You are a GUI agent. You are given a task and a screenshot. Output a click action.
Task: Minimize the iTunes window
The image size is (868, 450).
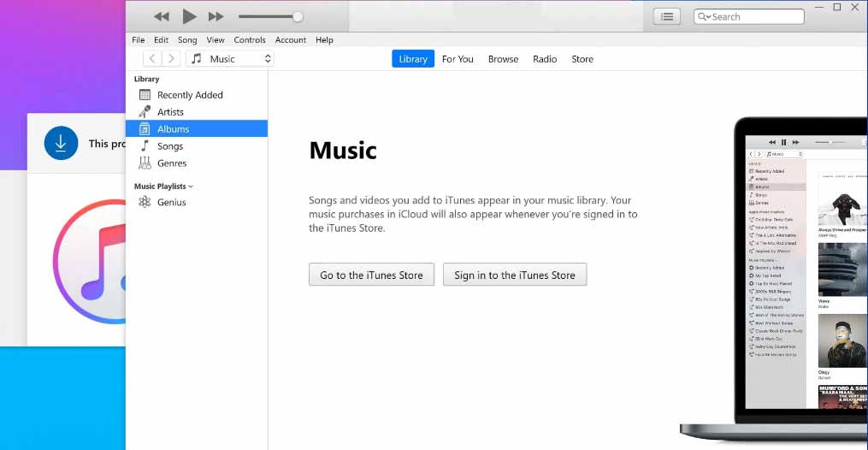pos(819,7)
